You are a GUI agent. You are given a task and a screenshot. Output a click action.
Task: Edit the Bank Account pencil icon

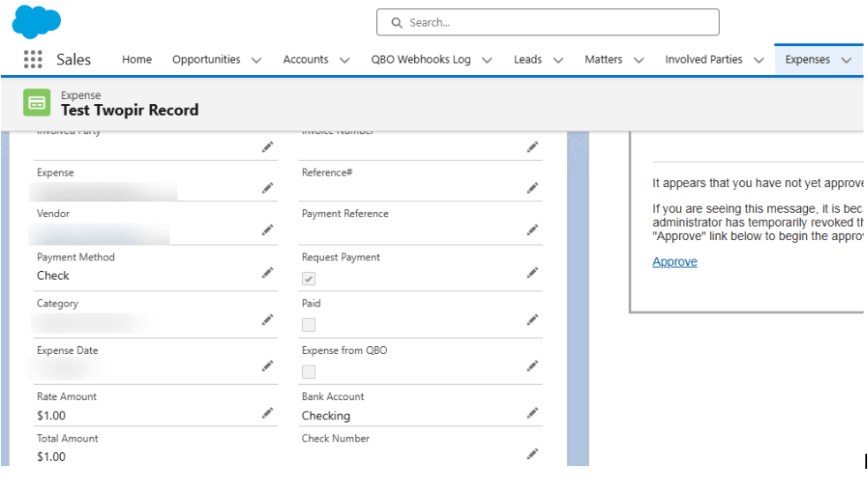pyautogui.click(x=532, y=413)
